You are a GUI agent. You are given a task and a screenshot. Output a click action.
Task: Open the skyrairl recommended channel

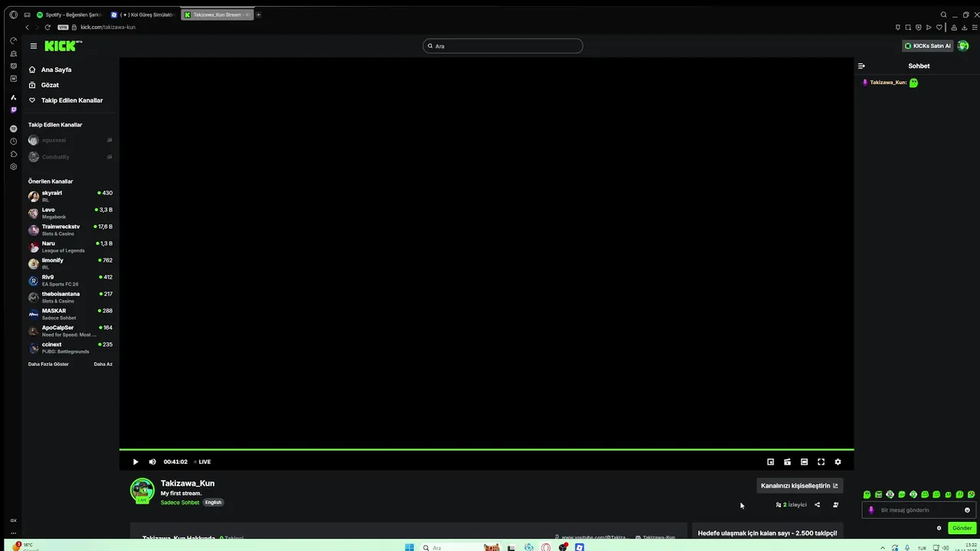[70, 196]
